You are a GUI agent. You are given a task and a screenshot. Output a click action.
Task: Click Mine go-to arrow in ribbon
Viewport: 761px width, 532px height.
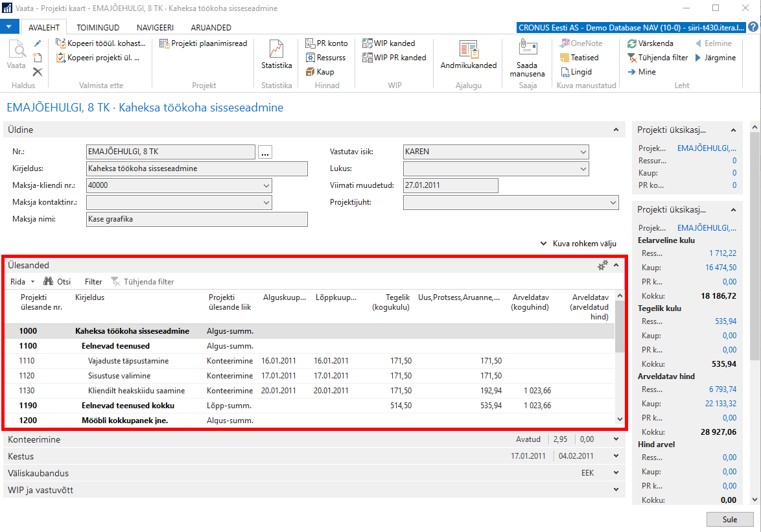pos(642,72)
